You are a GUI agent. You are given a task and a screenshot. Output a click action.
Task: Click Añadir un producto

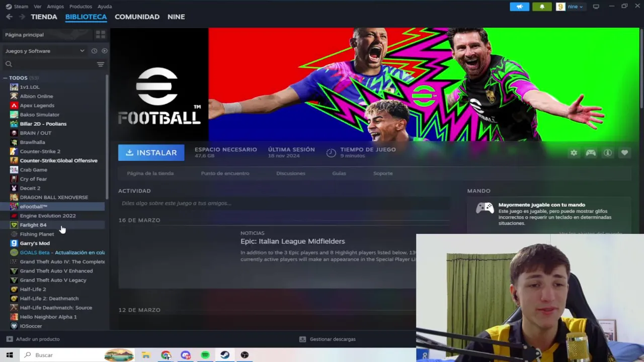coord(38,339)
